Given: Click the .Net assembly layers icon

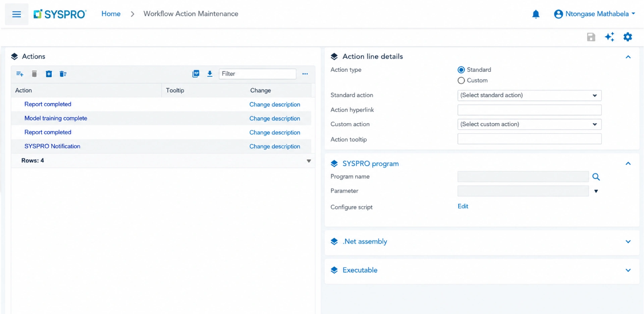Looking at the screenshot, I should pyautogui.click(x=334, y=242).
